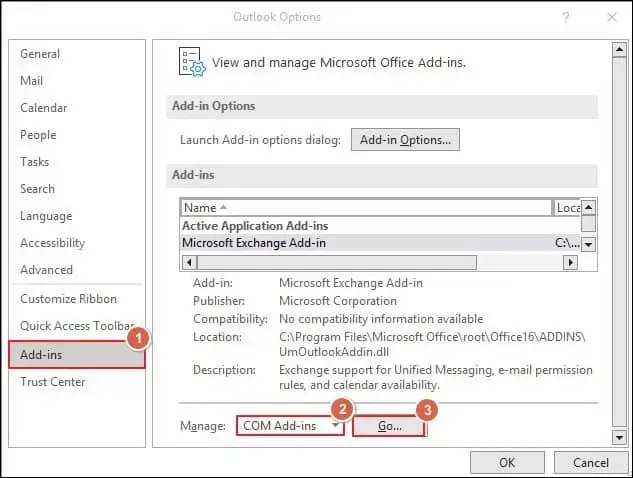Select the Mail category

pyautogui.click(x=33, y=81)
